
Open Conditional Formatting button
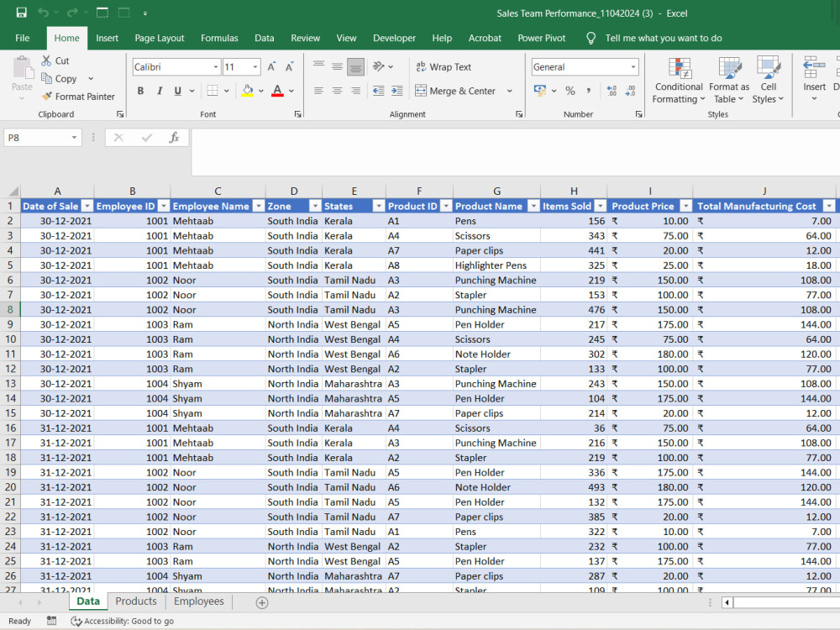click(x=678, y=81)
